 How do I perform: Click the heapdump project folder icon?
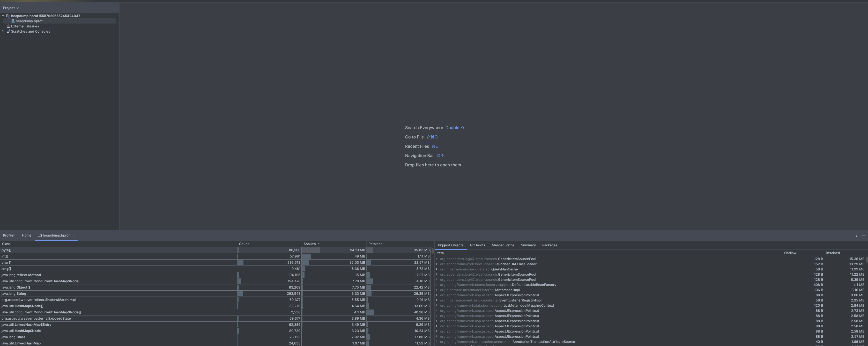point(9,16)
